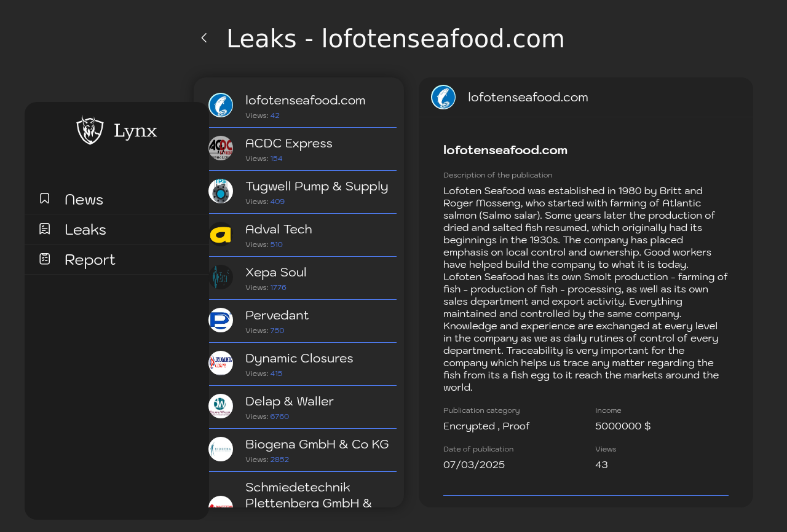Click the 'Views: 409' count
The image size is (787, 532).
[265, 201]
